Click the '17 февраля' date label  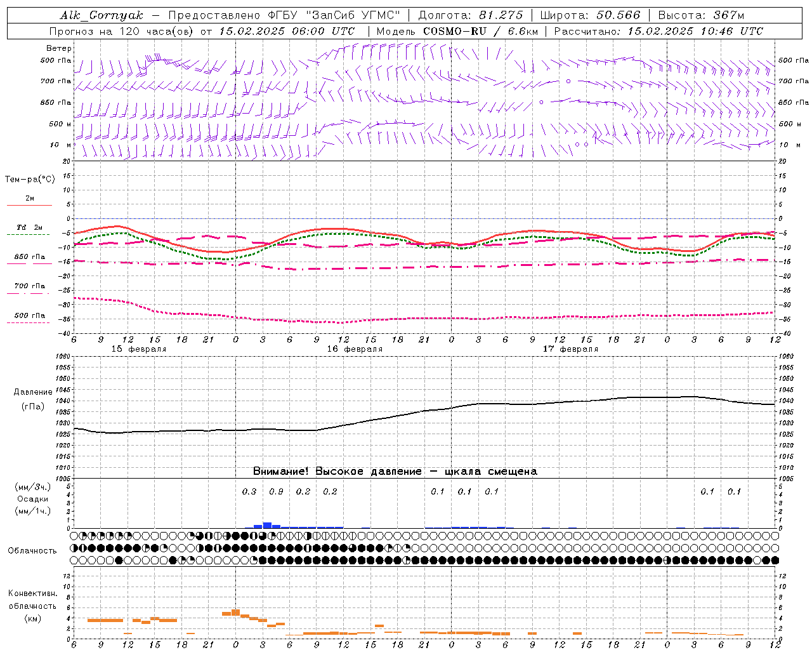click(570, 349)
